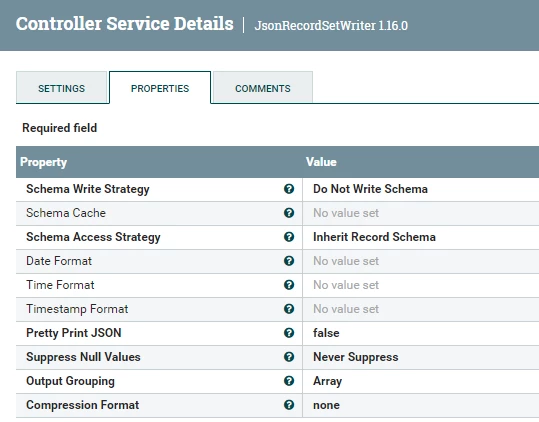The width and height of the screenshot is (539, 422).
Task: View Date Format help tooltip icon
Action: pos(289,261)
